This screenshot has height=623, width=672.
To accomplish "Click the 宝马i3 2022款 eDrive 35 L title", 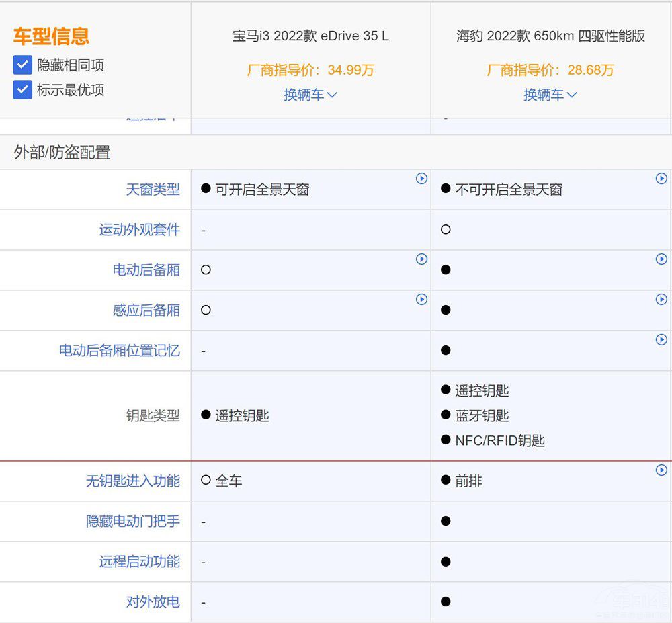I will click(x=310, y=36).
